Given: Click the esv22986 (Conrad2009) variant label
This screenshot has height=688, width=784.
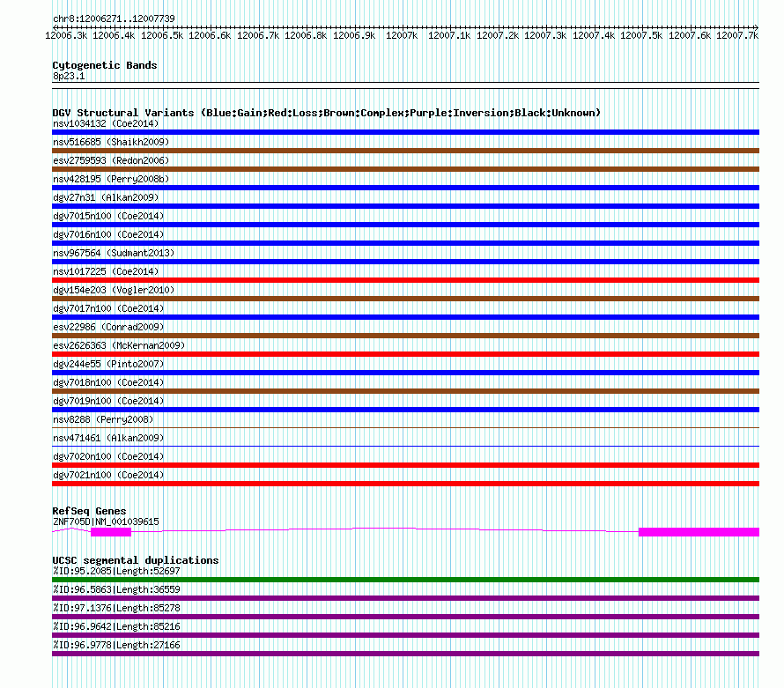Looking at the screenshot, I should coord(108,327).
